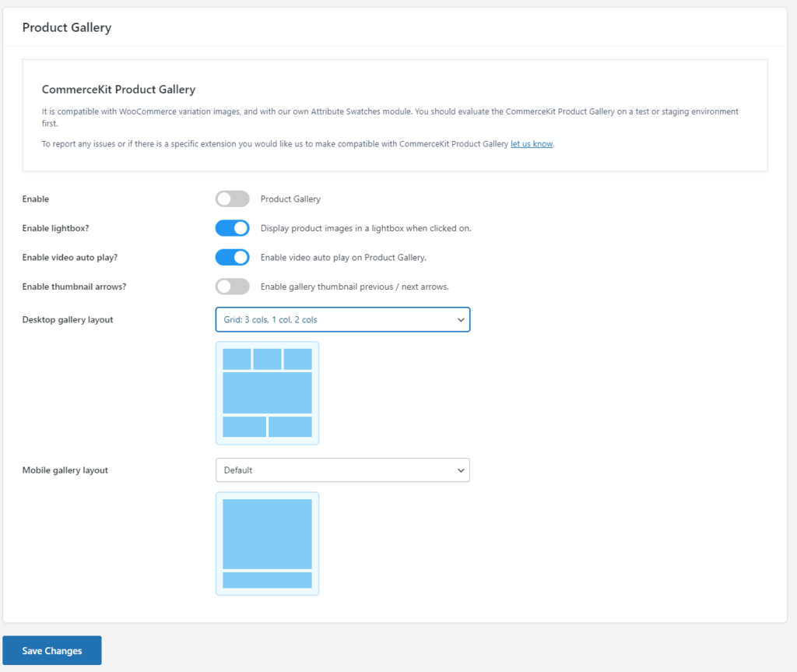Turn off the Enable lightbox toggle
This screenshot has width=797, height=672.
point(232,228)
